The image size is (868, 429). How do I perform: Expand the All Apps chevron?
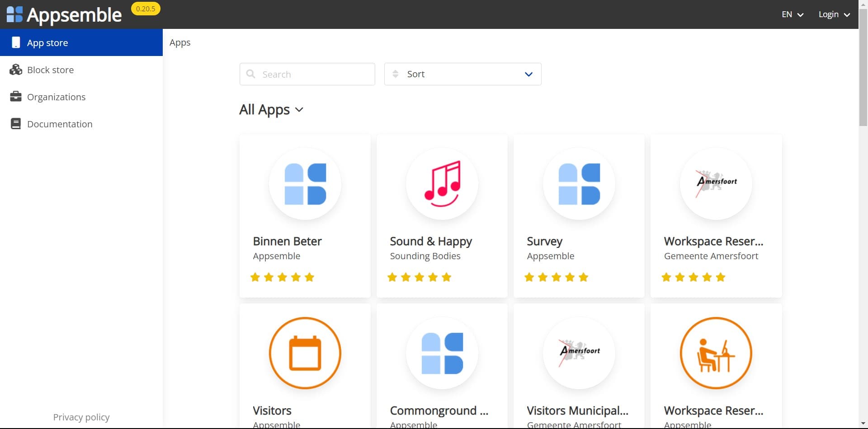click(x=299, y=110)
